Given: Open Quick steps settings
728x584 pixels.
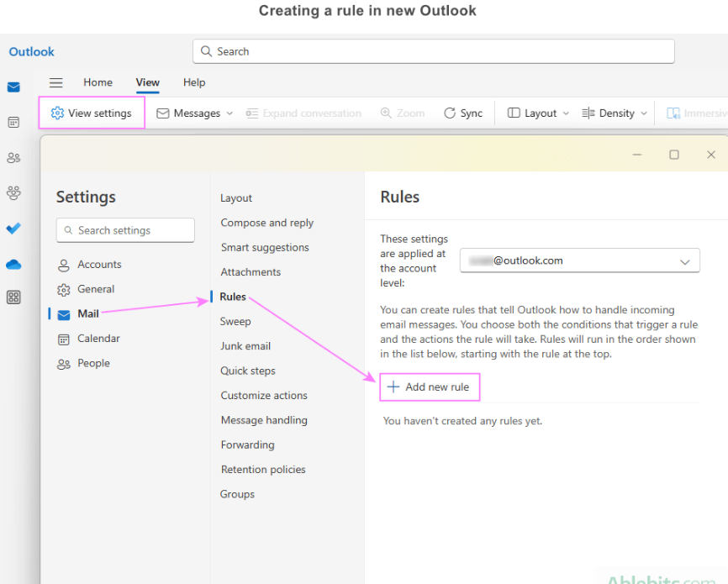Looking at the screenshot, I should tap(248, 371).
